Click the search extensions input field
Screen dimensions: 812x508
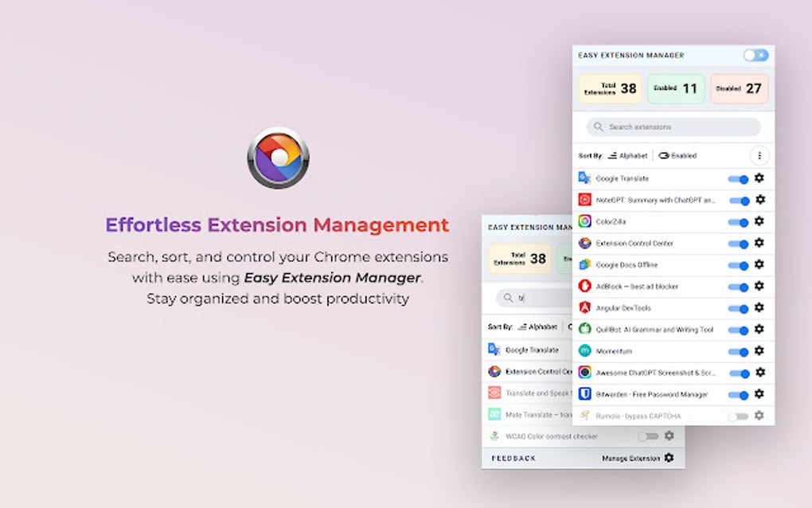673,127
